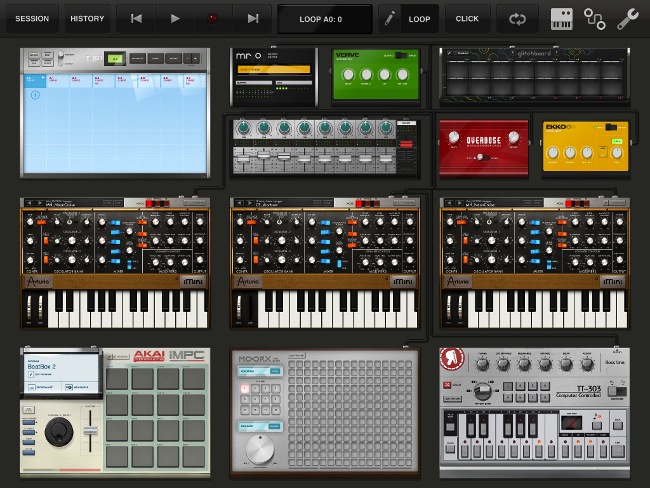Tap the first pad on Glitchboard
This screenshot has height=488, width=650.
click(458, 70)
